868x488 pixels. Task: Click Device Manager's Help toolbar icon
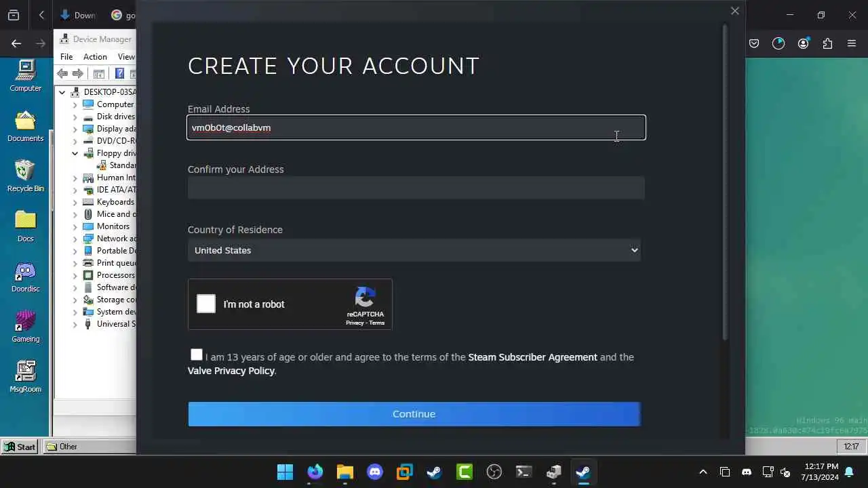pyautogui.click(x=120, y=74)
